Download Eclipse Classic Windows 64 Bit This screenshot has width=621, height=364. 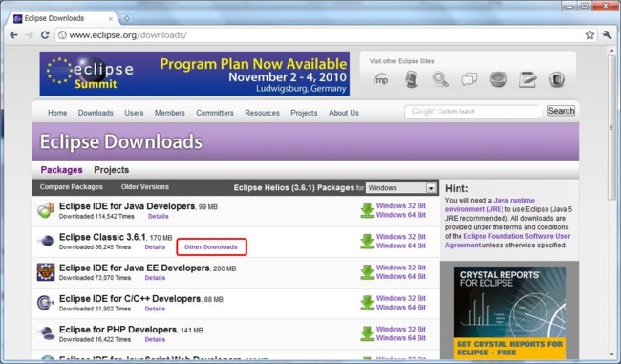(401, 246)
